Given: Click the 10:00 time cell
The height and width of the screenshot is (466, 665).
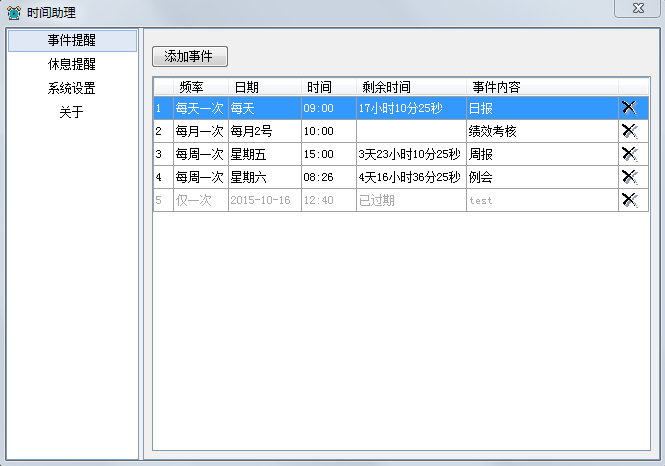Looking at the screenshot, I should pos(329,131).
